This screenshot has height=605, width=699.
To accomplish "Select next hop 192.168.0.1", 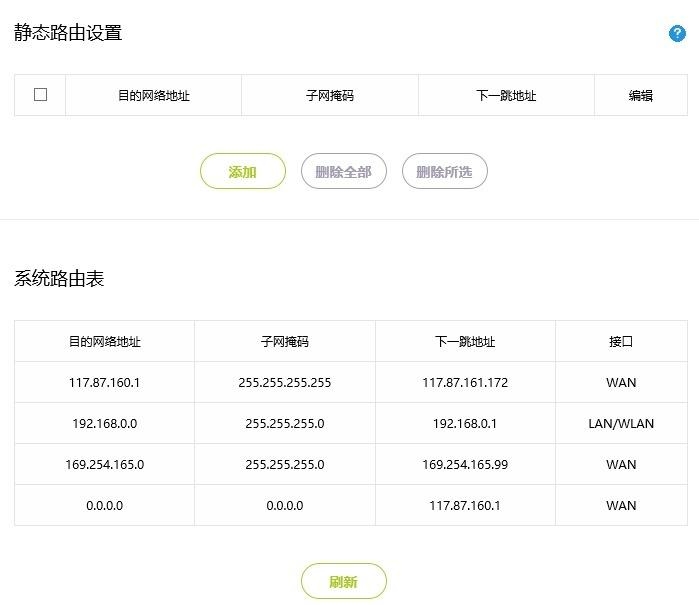I will click(x=465, y=424).
